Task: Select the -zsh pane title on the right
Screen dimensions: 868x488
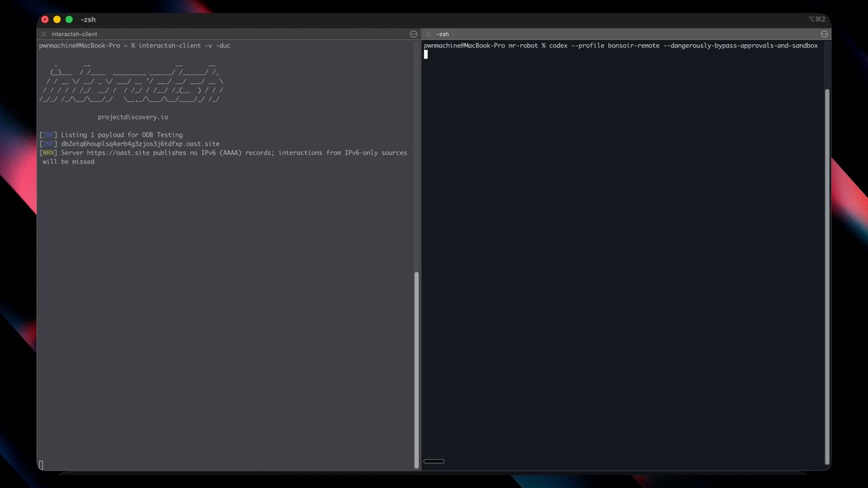Action: click(x=443, y=34)
